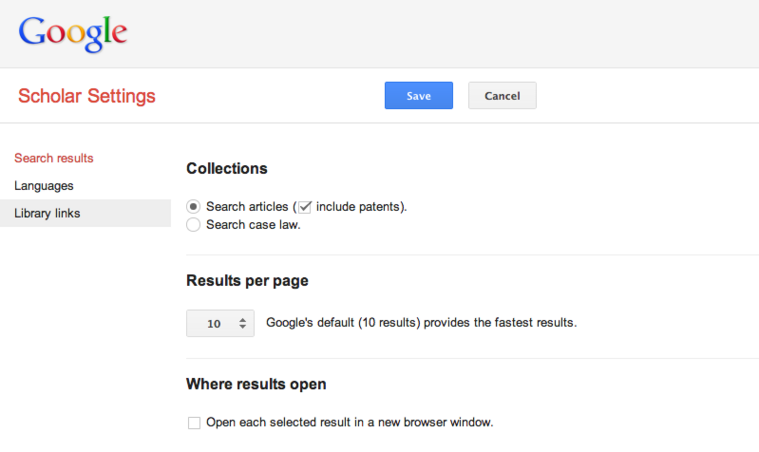Click the Collections section heading
Viewport: 759px width, 452px height.
227,169
